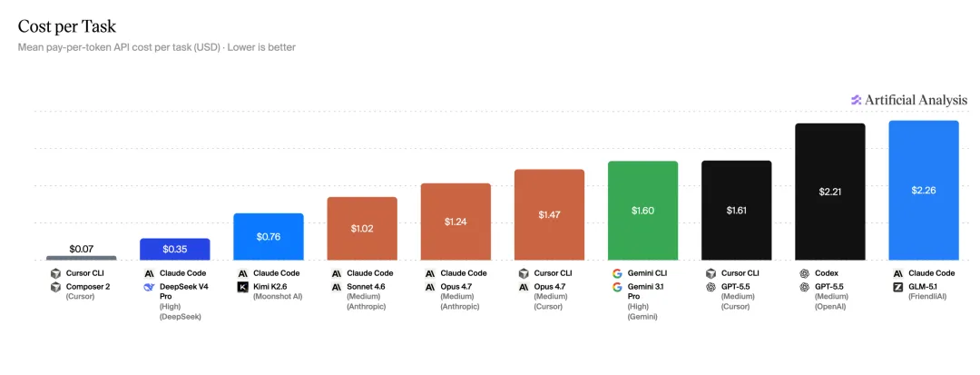Image resolution: width=980 pixels, height=375 pixels.
Task: Click the Anthropic icon beside Sonnet 4.6
Action: tap(337, 287)
